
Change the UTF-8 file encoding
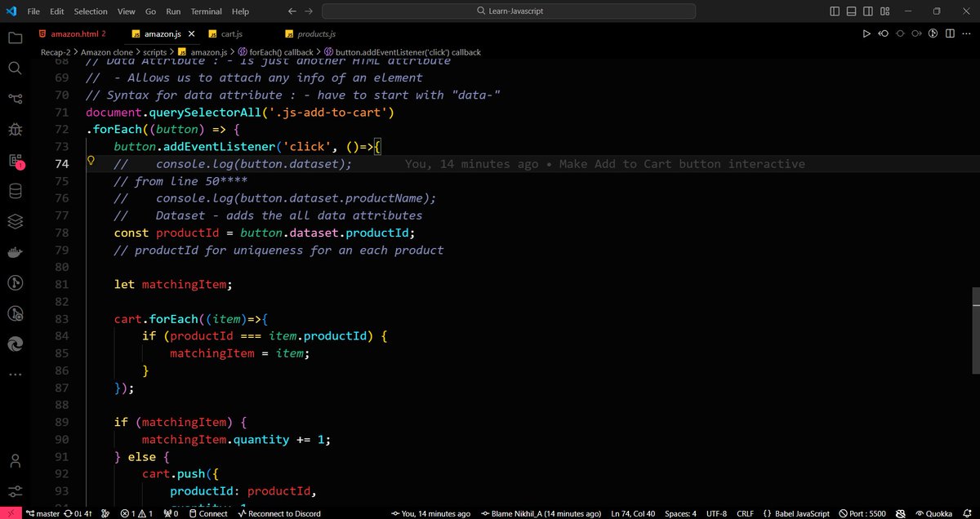coord(717,513)
